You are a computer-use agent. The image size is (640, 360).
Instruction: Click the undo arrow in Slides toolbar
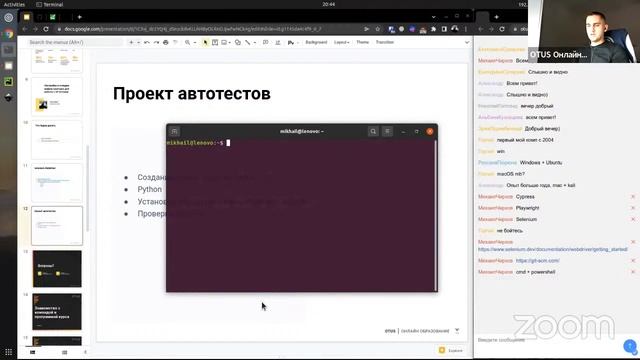click(x=147, y=42)
